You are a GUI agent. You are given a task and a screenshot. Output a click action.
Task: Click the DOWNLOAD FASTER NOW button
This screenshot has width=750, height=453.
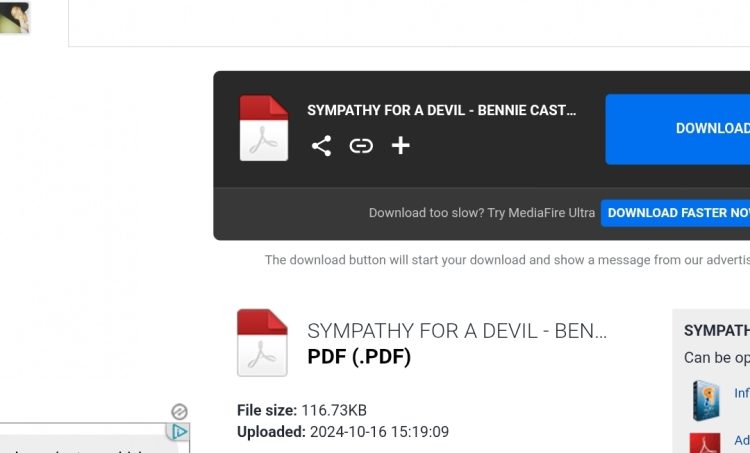676,213
